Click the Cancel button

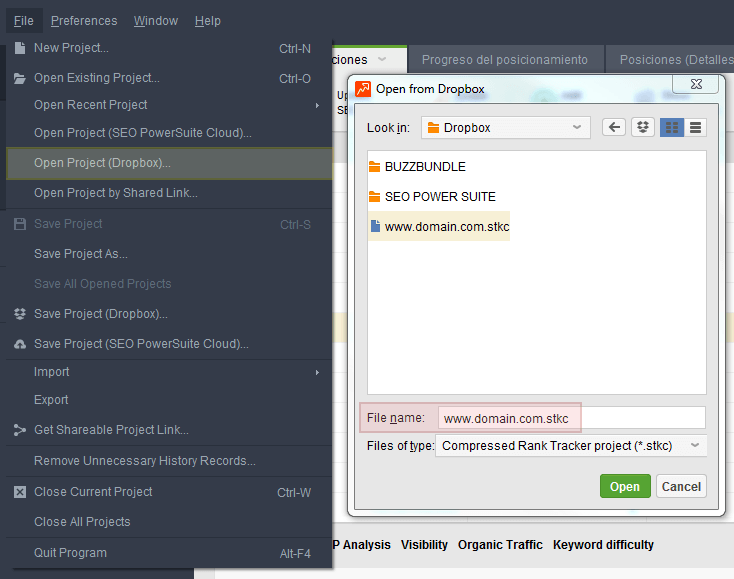pos(681,486)
